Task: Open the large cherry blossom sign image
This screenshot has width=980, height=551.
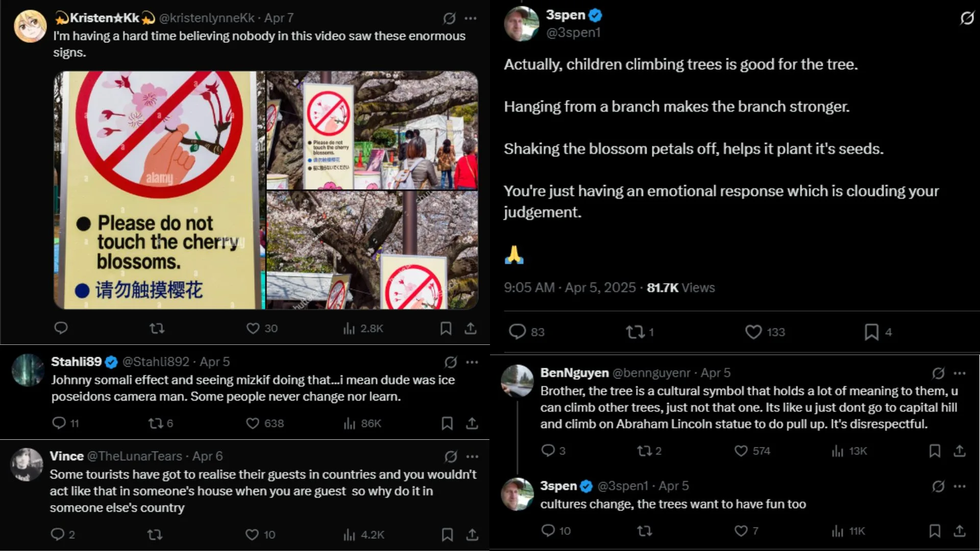Action: 159,190
